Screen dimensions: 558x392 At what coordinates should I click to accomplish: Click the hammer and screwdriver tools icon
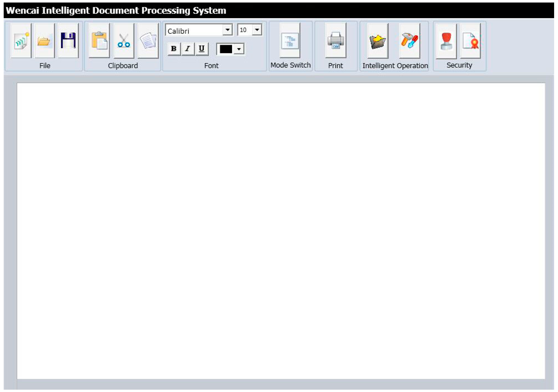(410, 41)
